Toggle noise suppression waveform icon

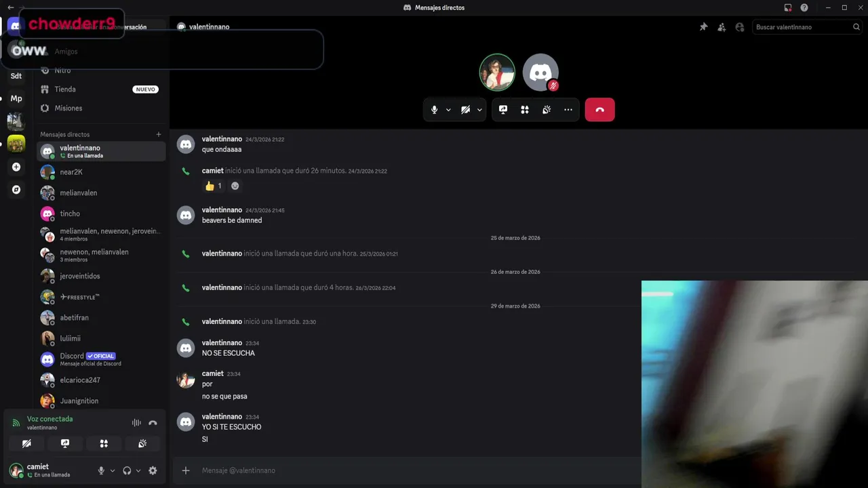coord(136,423)
